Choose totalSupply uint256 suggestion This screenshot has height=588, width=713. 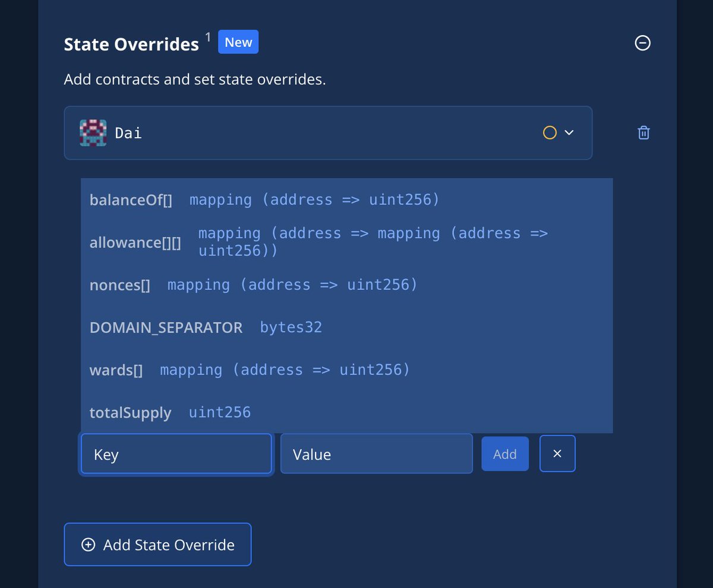click(346, 412)
